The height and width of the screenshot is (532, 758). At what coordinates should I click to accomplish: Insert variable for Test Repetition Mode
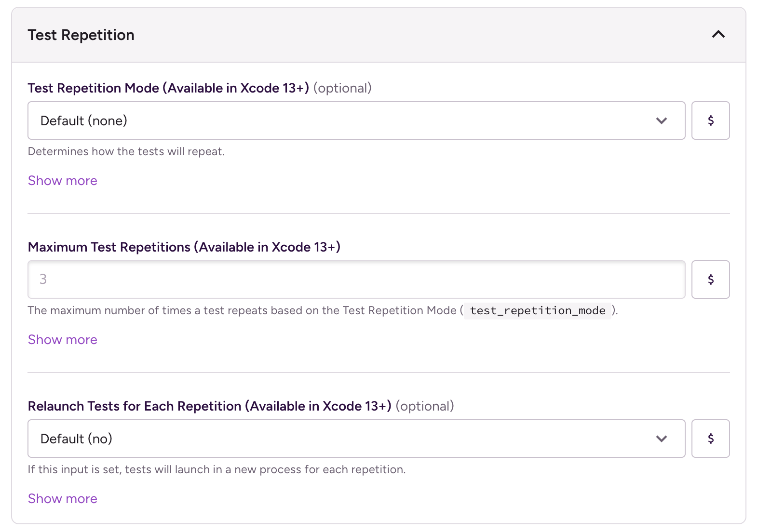coord(710,120)
